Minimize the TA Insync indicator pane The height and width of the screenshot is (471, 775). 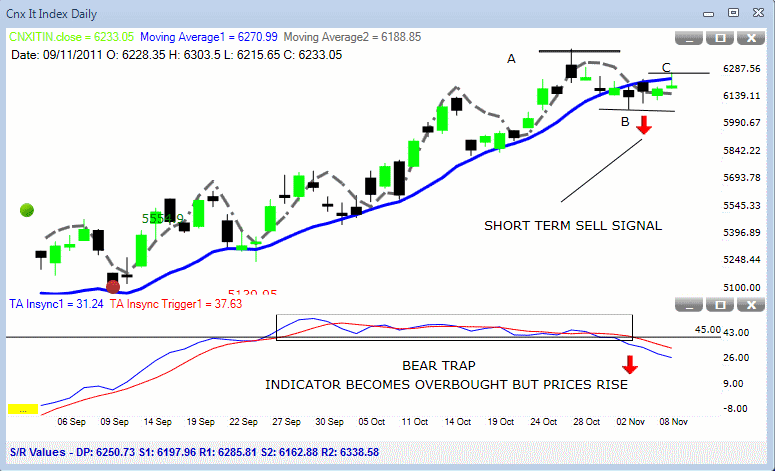point(689,305)
